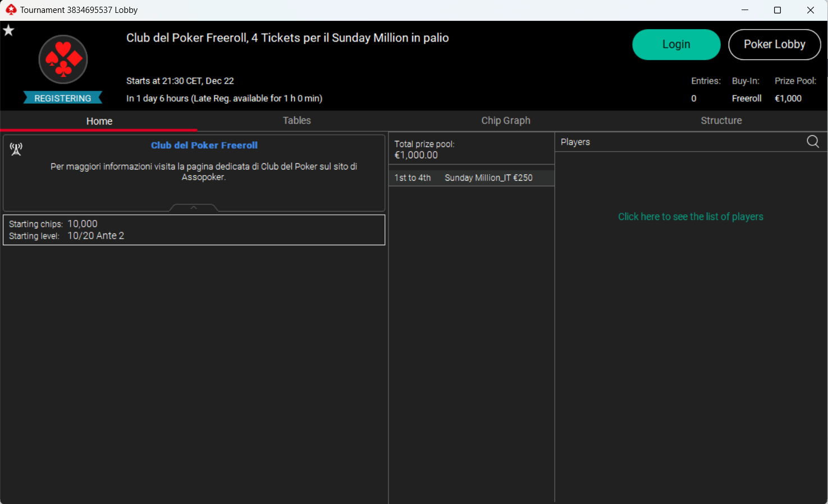Close the Tournament Lobby window
828x504 pixels.
click(811, 10)
